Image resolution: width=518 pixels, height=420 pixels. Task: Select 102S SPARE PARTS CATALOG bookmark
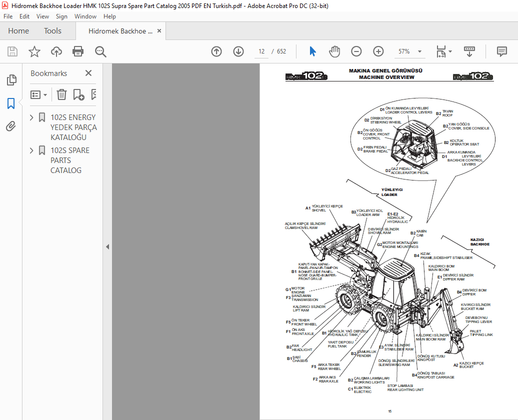pyautogui.click(x=69, y=160)
